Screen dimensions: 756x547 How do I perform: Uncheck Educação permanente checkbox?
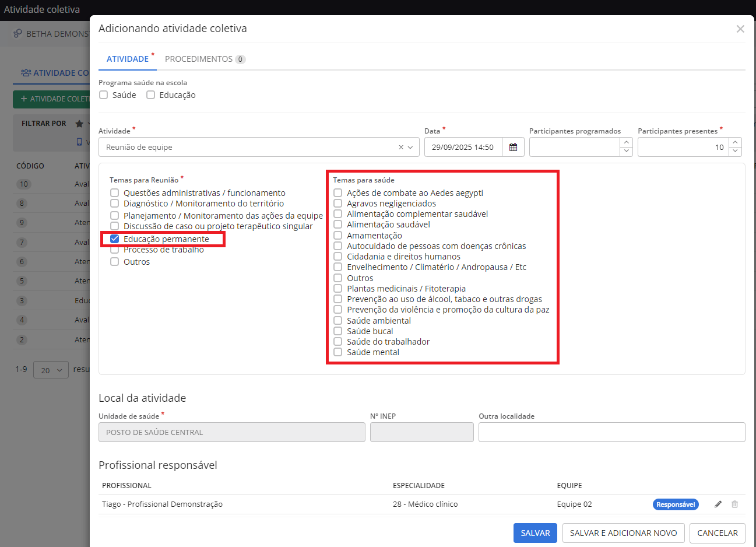115,239
